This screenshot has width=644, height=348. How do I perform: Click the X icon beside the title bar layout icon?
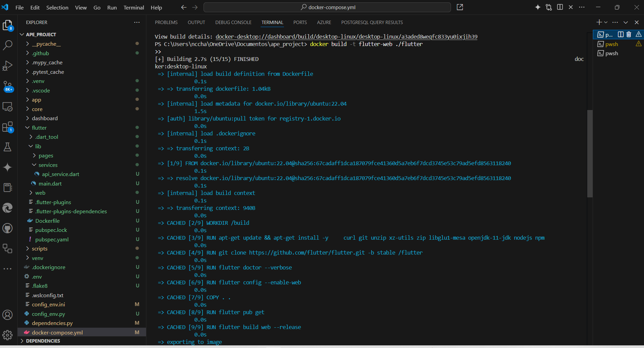(571, 7)
